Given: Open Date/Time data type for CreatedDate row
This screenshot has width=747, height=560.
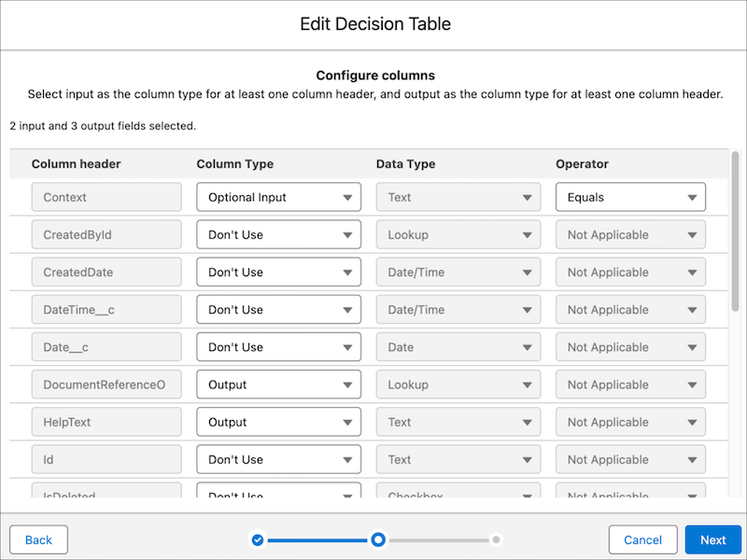Looking at the screenshot, I should (458, 272).
